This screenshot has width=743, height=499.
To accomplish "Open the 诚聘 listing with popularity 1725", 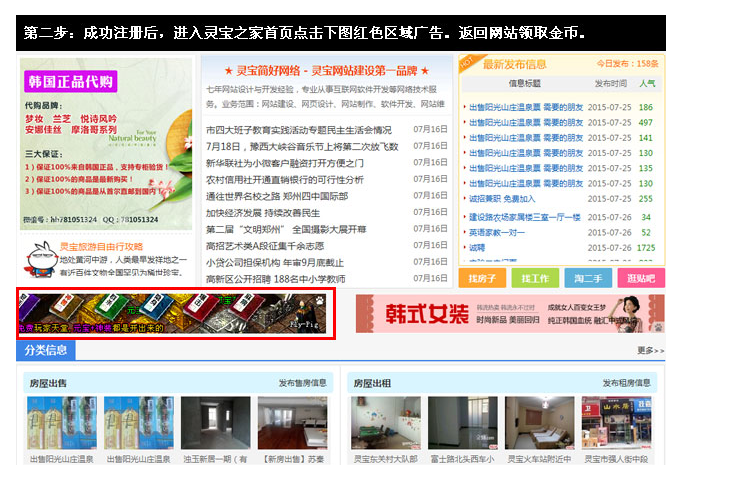I will (477, 248).
